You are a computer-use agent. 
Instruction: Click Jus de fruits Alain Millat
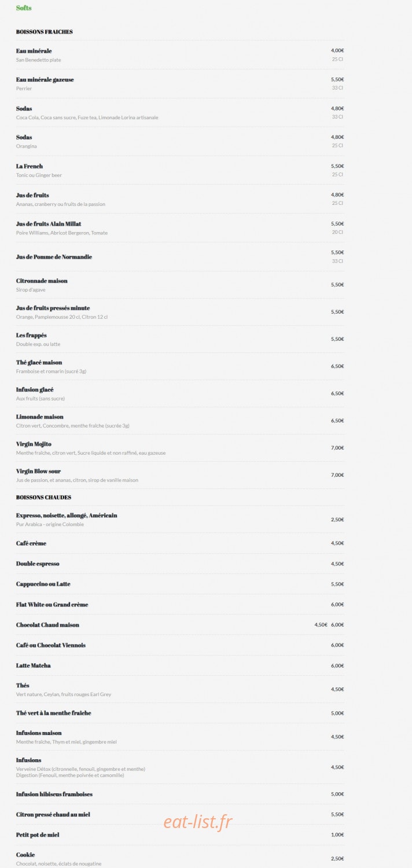click(49, 224)
